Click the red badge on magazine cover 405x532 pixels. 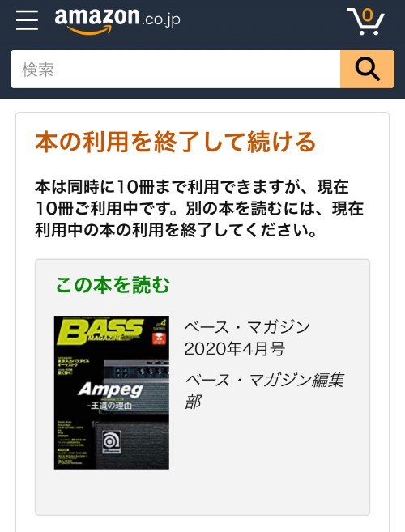click(x=159, y=338)
